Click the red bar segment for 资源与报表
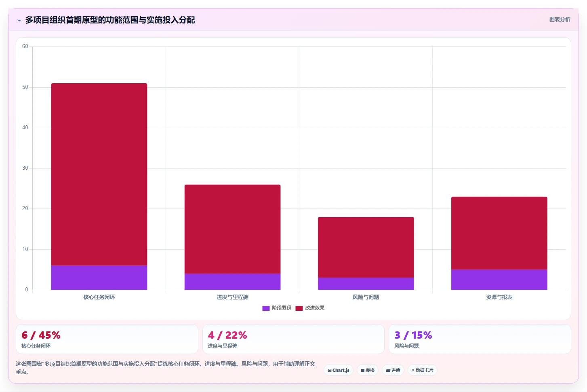This screenshot has width=587, height=392. 499,233
